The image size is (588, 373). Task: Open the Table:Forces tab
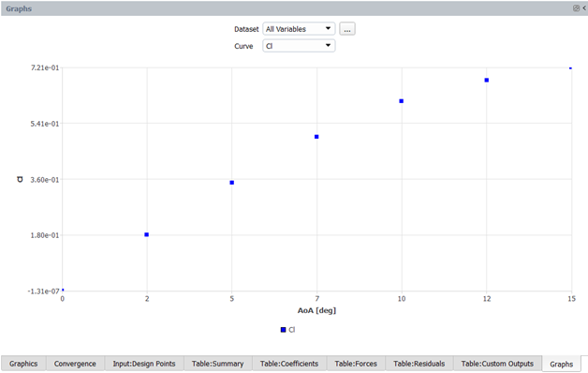point(356,364)
